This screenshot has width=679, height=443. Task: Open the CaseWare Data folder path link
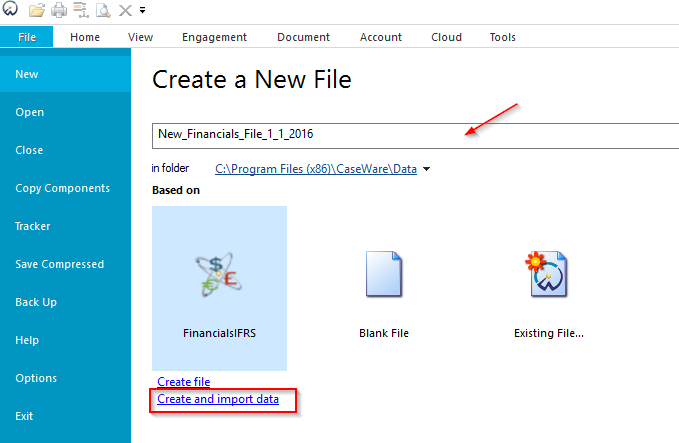click(316, 169)
